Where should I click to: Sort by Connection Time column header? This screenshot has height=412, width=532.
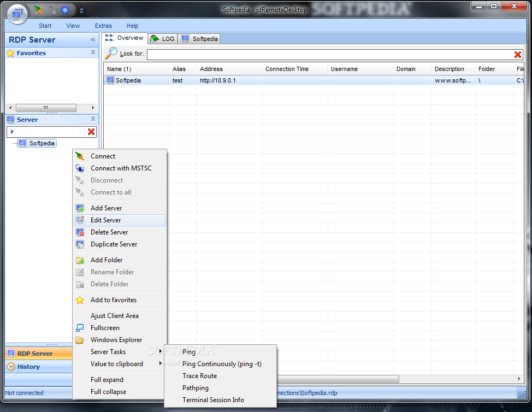[294, 69]
